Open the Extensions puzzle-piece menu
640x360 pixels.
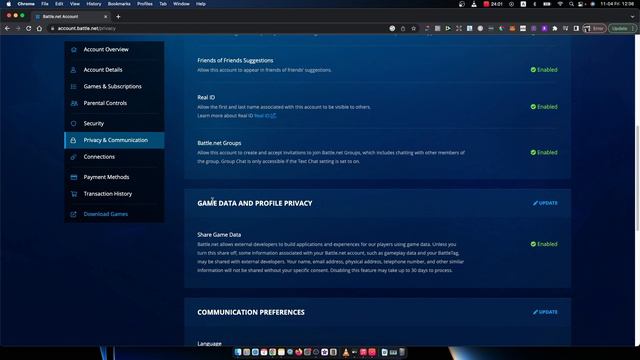[555, 29]
